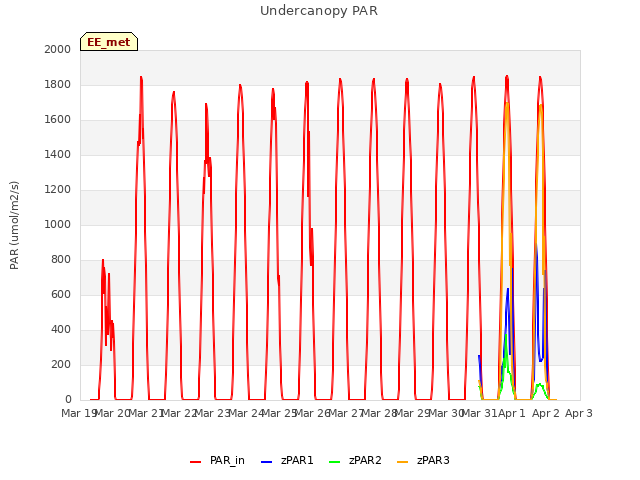
Task: Click the 800 y-axis tick label
Action: pyautogui.click(x=61, y=260)
